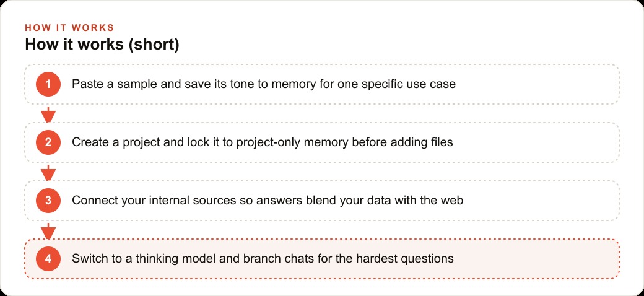This screenshot has height=296, width=644.
Task: Select the 'Switch to a thinking model' text
Action: (263, 259)
